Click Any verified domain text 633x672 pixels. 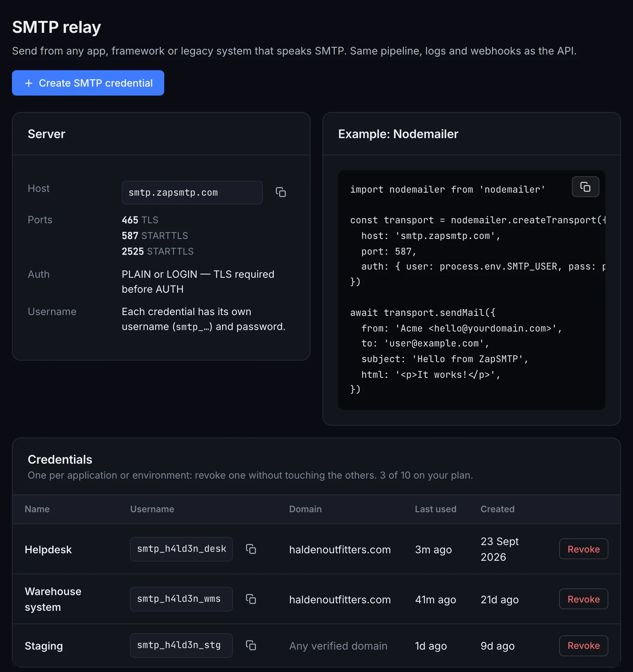point(338,646)
